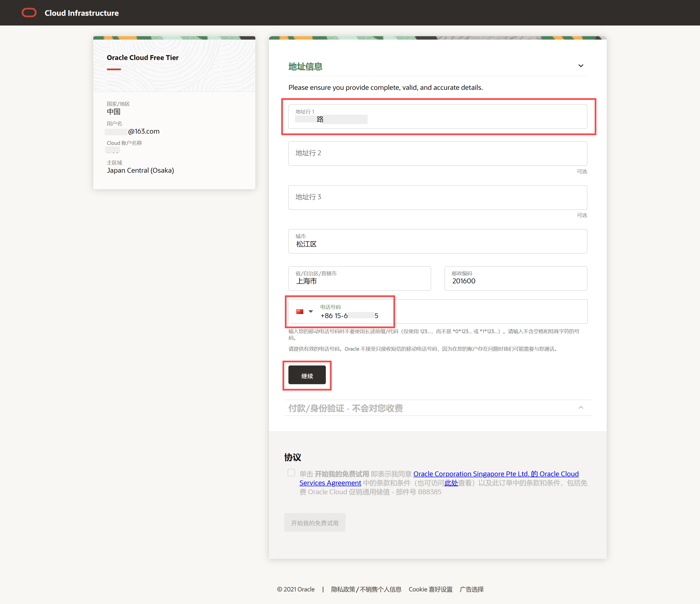Click the © 2021 Oracle footer text
Viewport: 700px width, 604px height.
[296, 589]
